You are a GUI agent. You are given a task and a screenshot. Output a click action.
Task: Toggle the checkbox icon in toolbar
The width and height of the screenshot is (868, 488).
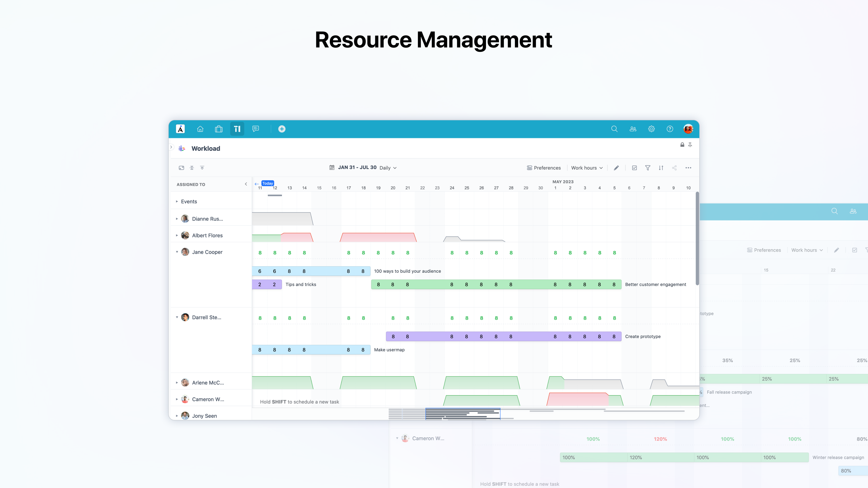634,168
